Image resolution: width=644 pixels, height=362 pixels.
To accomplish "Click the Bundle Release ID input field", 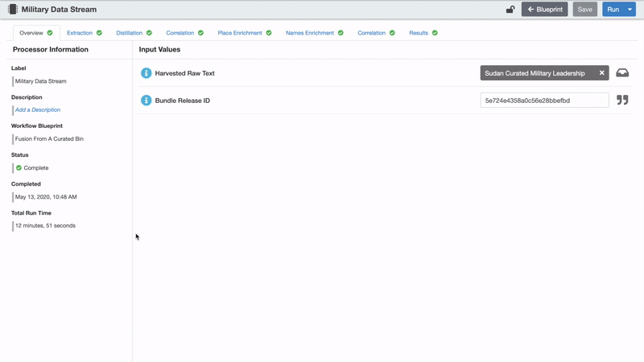I will (544, 100).
